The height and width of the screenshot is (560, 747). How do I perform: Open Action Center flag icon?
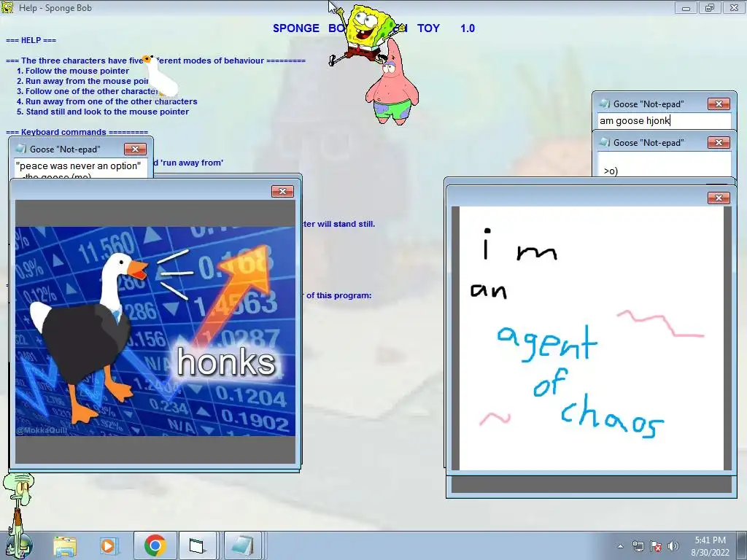656,546
